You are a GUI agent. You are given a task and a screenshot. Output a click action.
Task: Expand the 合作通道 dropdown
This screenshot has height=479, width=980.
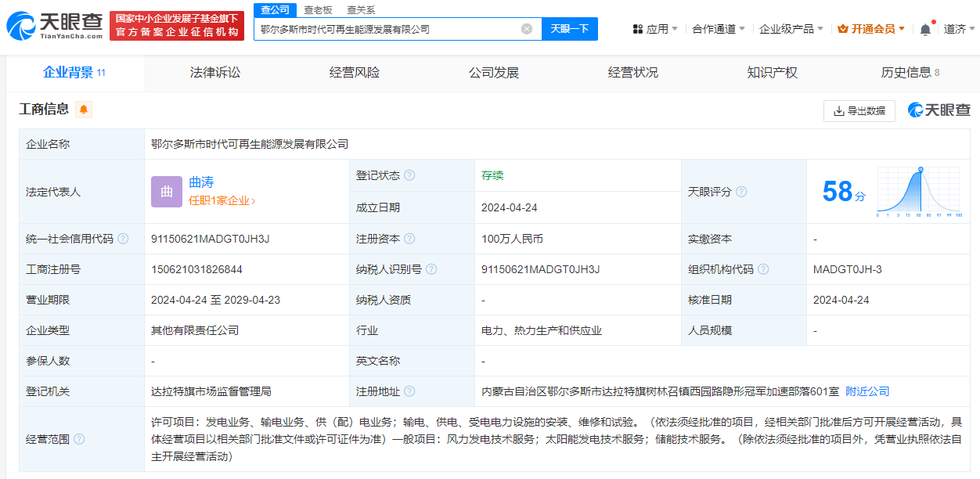pos(719,29)
